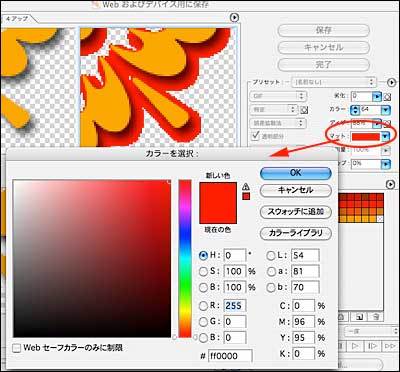Image resolution: width=400 pixels, height=372 pixels.
Task: Click キャンセル in the Save for Web window
Action: pos(323,48)
